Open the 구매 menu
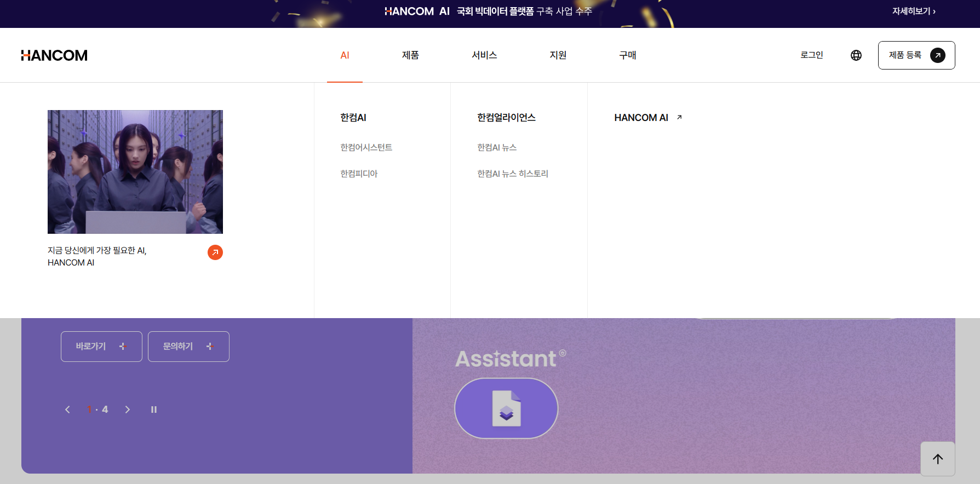Viewport: 980px width, 484px height. pos(628,55)
